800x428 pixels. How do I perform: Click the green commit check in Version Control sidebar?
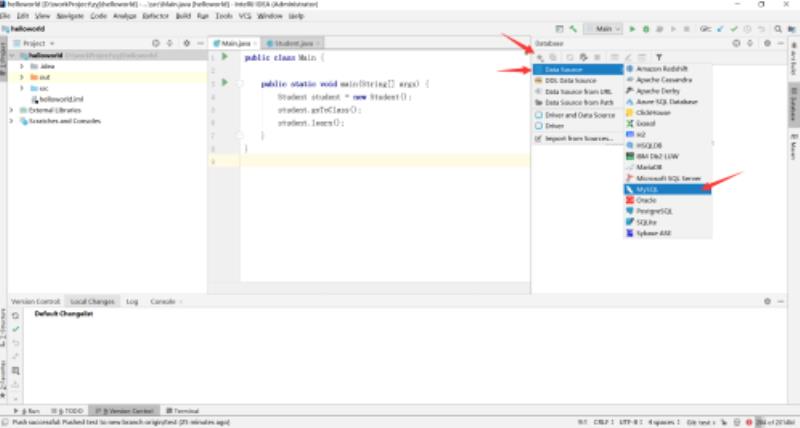[x=15, y=329]
